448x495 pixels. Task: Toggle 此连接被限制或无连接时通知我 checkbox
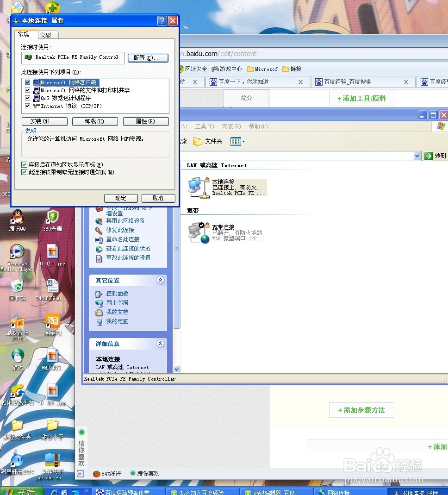point(24,172)
